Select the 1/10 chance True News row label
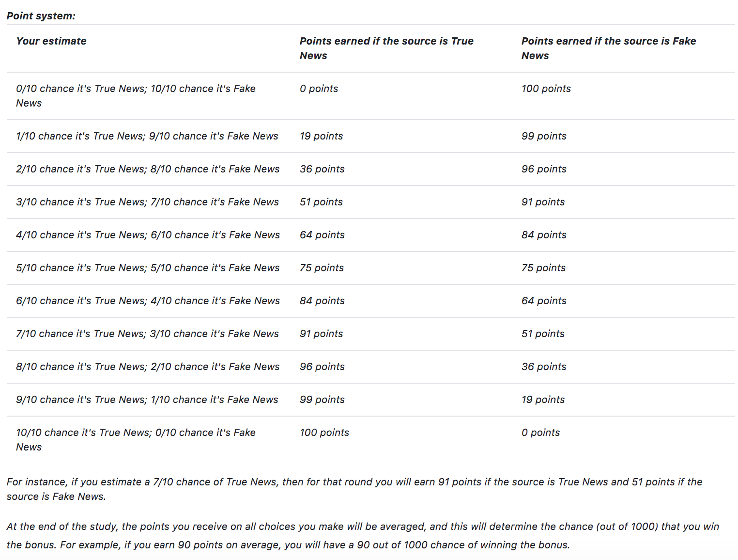738x560 pixels. 147,136
